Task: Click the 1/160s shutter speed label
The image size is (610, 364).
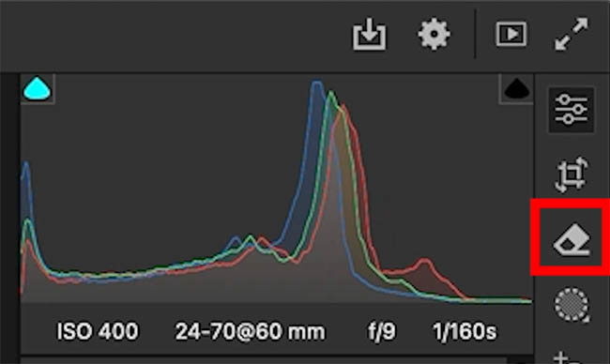Action: (465, 331)
